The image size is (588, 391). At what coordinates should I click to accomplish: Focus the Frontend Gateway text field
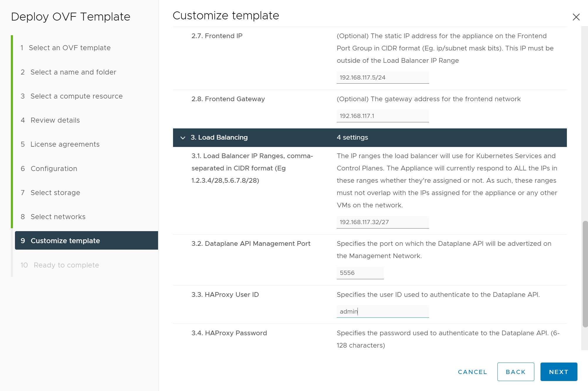click(x=382, y=116)
